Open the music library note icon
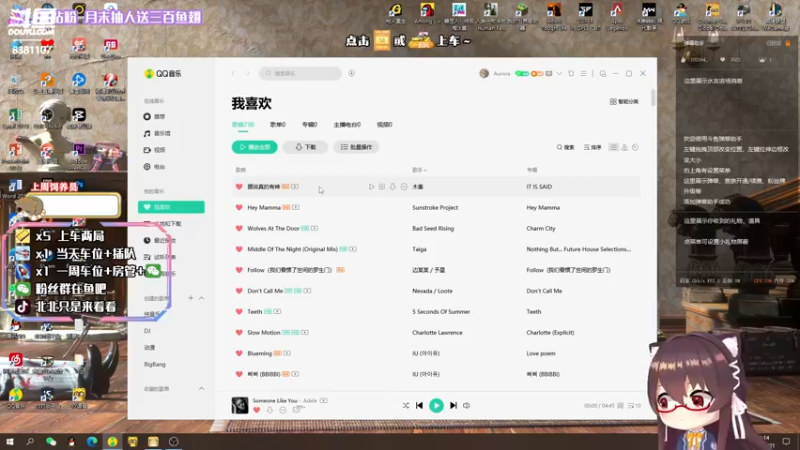 [147, 134]
